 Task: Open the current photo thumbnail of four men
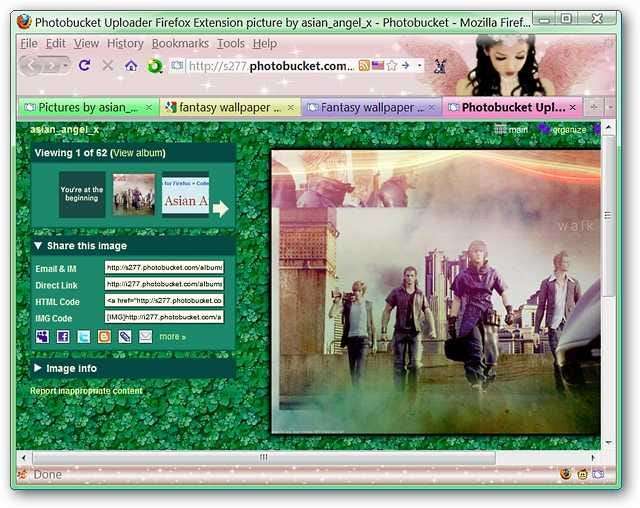click(134, 195)
